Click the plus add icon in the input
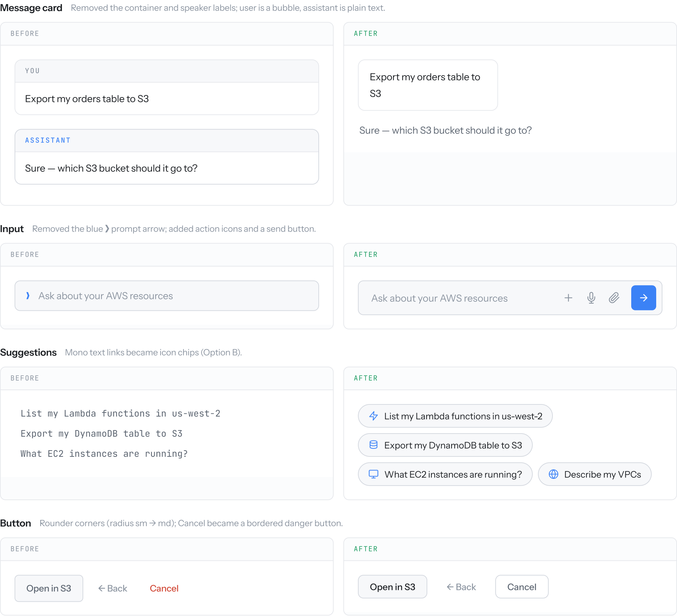The height and width of the screenshot is (616, 677). (x=568, y=298)
